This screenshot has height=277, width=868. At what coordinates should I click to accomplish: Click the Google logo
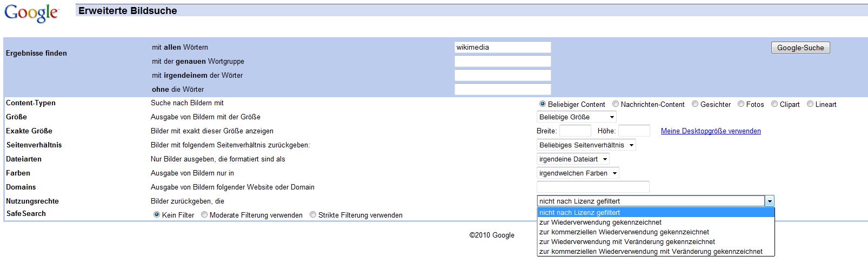coord(31,13)
